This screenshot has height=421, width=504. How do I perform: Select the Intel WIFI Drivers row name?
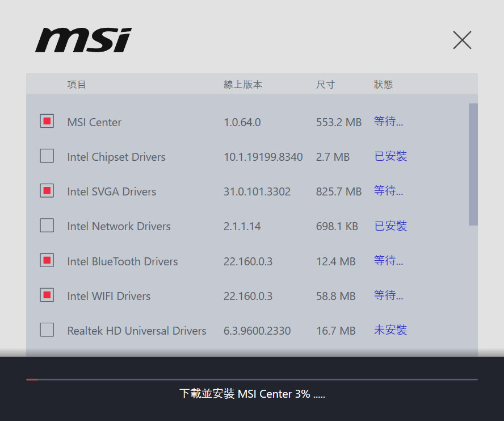coord(108,296)
